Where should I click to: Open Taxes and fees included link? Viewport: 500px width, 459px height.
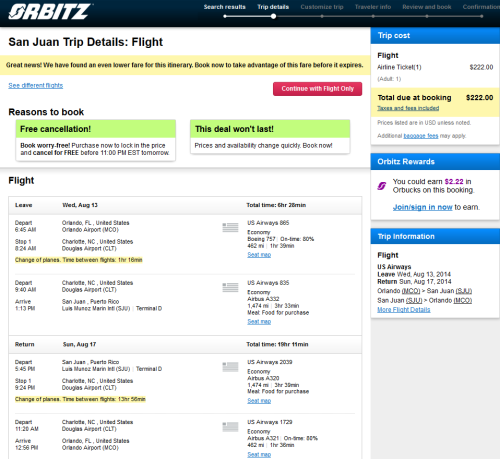pos(408,108)
